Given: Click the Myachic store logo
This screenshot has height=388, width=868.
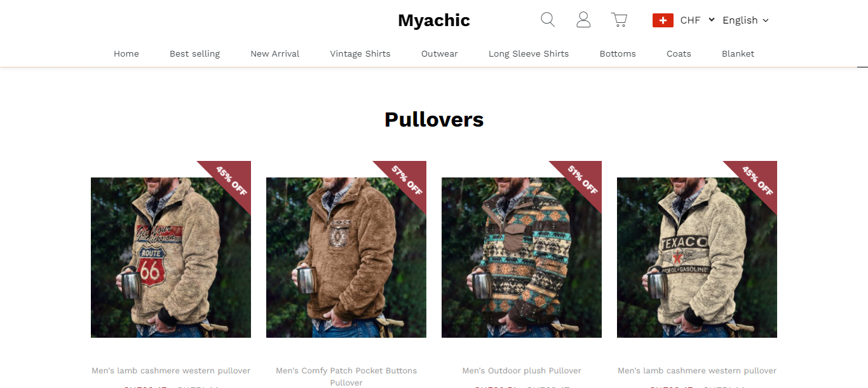Looking at the screenshot, I should tap(434, 20).
